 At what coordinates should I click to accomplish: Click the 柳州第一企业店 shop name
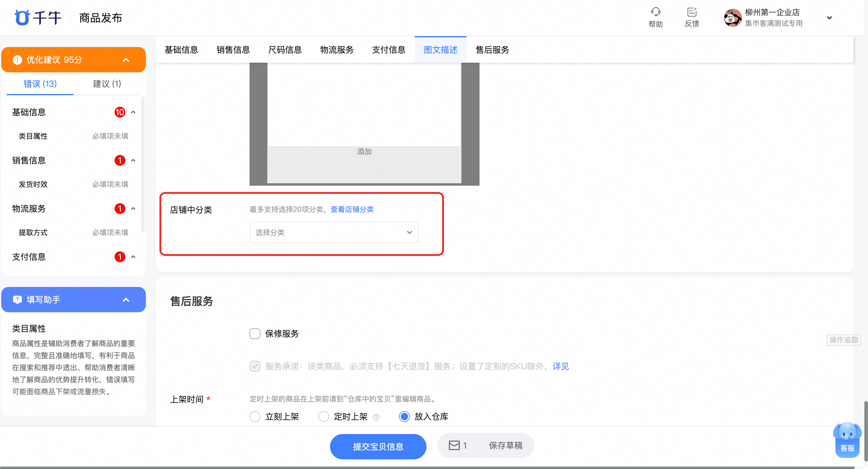pos(772,12)
